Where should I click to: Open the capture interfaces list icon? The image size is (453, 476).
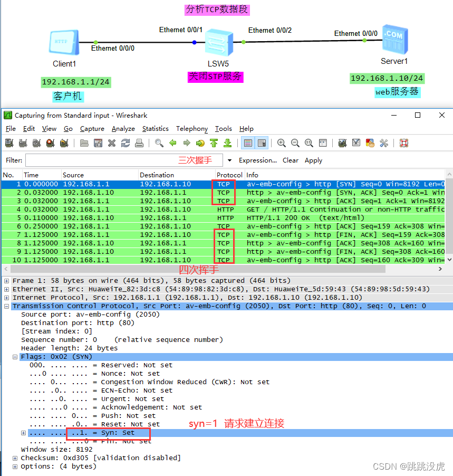point(9,143)
